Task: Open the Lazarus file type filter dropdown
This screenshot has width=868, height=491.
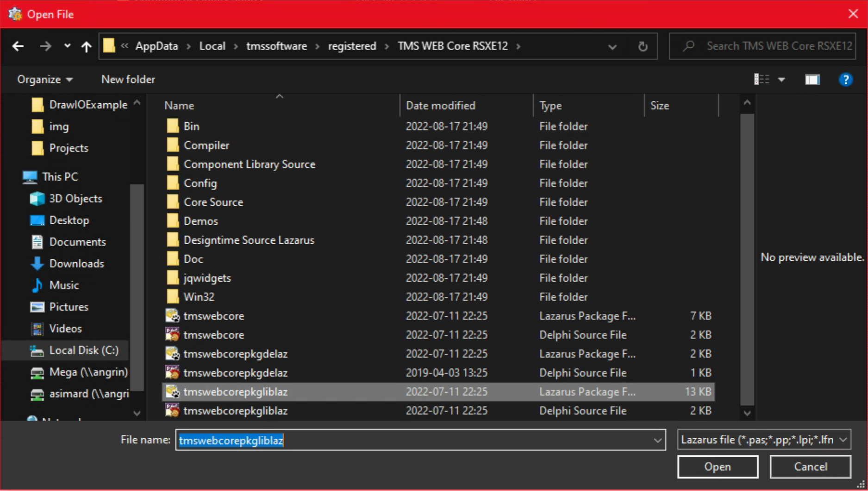Action: [764, 440]
